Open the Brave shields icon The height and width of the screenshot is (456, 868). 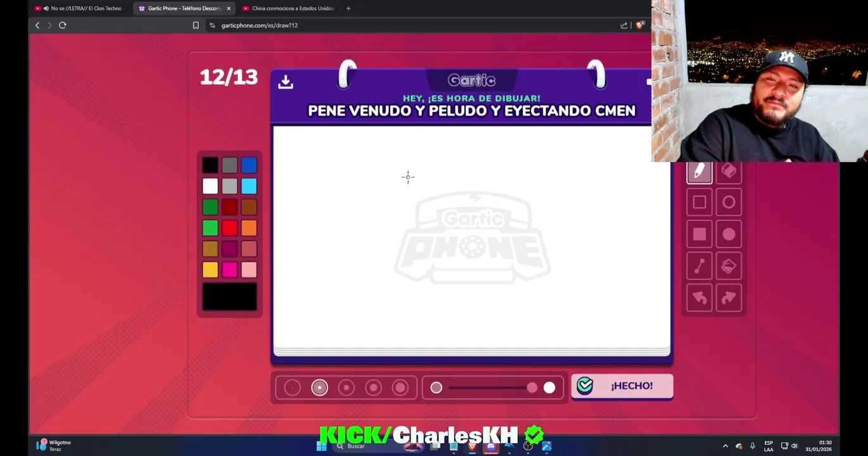[639, 25]
